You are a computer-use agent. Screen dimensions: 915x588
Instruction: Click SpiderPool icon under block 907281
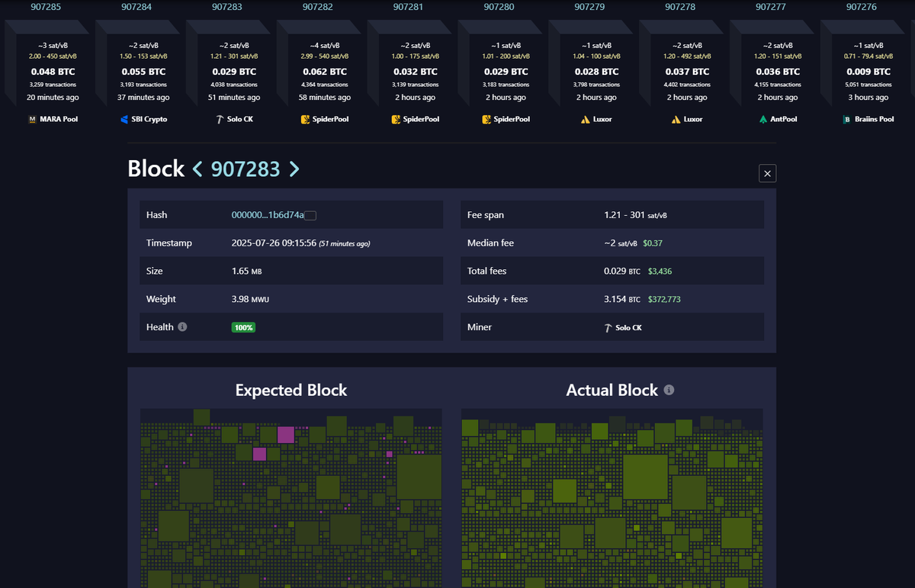pos(396,120)
